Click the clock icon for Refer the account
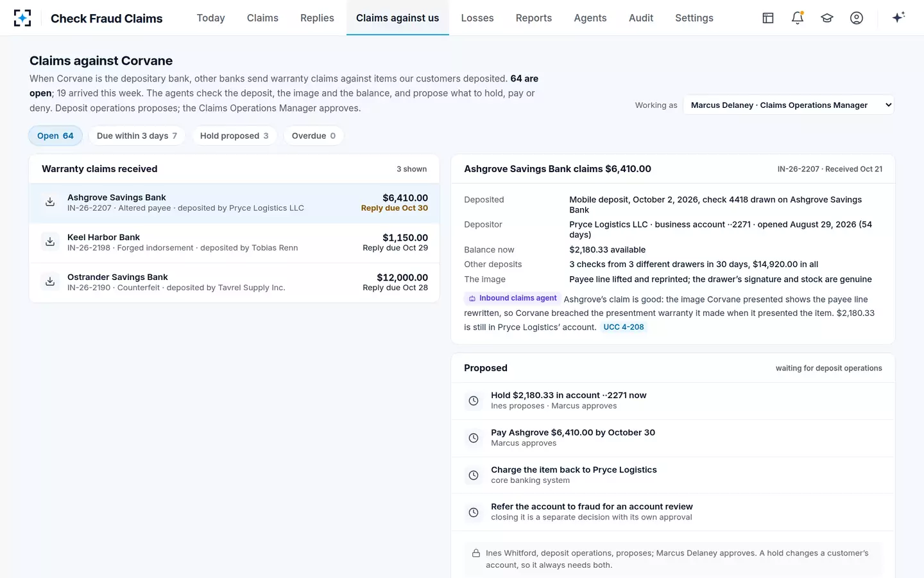924x578 pixels. [x=474, y=512]
